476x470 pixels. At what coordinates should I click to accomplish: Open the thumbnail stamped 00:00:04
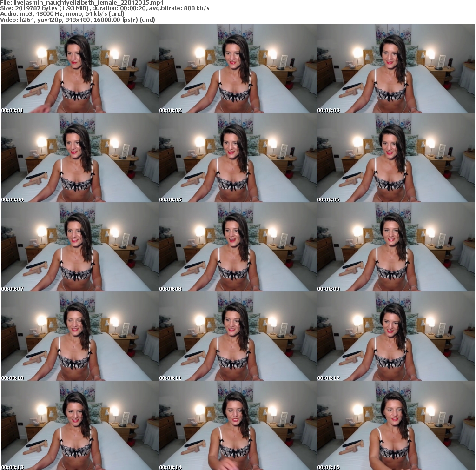[x=79, y=158]
